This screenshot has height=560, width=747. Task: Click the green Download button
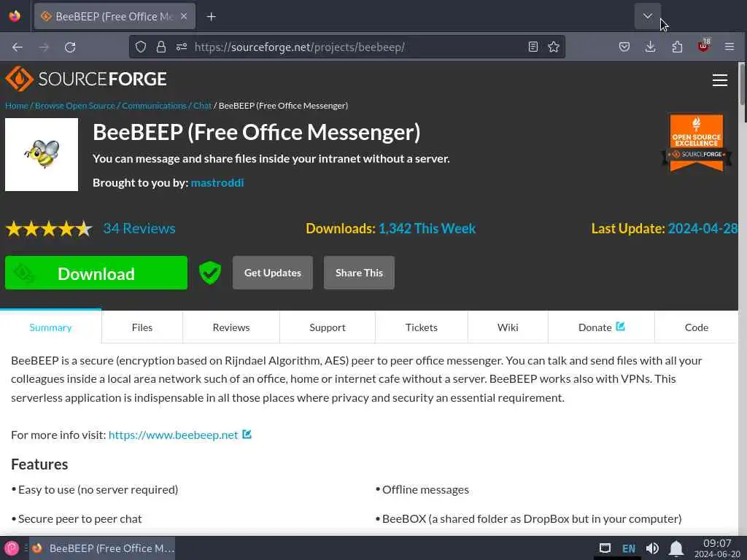[96, 273]
